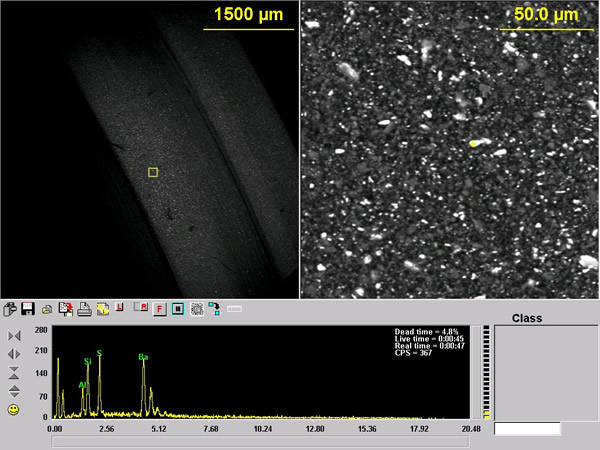Click the 1500 µm scale label
The image size is (600, 450).
pos(248,15)
